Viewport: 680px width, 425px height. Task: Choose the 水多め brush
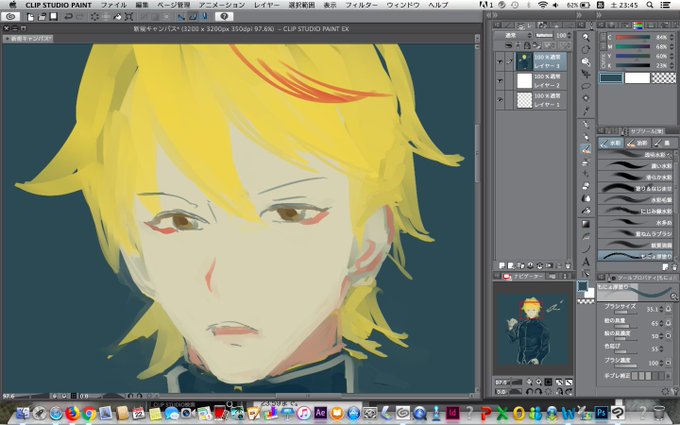click(635, 222)
